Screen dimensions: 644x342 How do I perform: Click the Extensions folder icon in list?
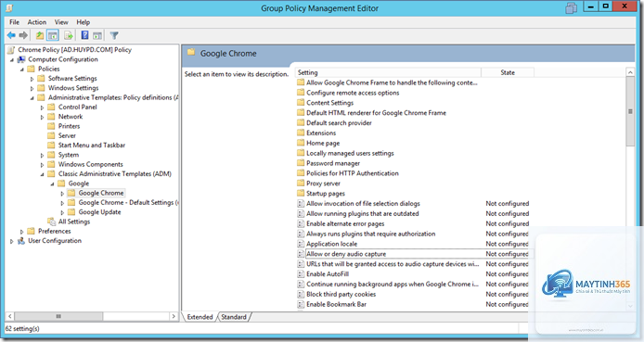[x=301, y=133]
